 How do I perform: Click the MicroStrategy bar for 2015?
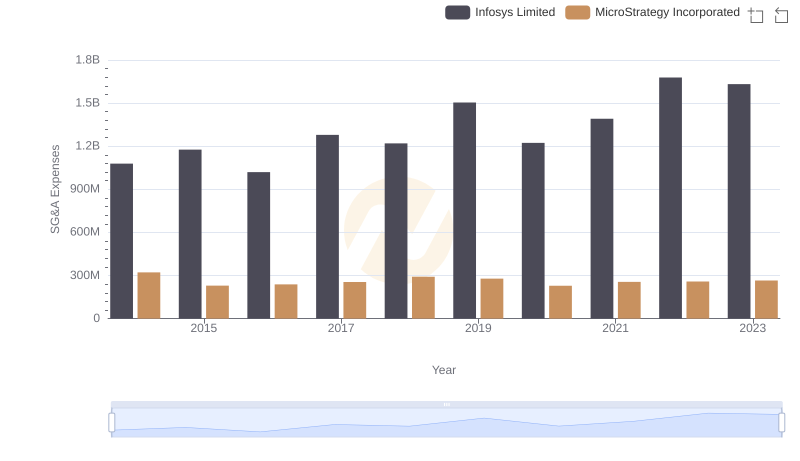pyautogui.click(x=217, y=302)
